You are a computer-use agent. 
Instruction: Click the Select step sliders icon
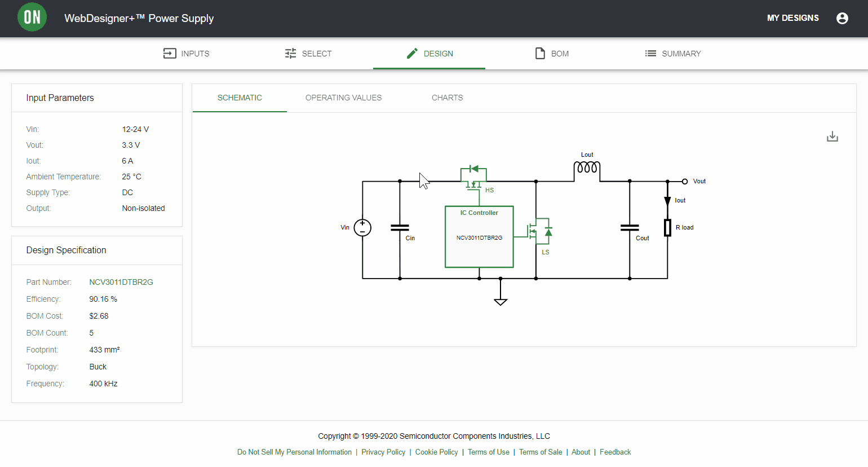(x=290, y=54)
